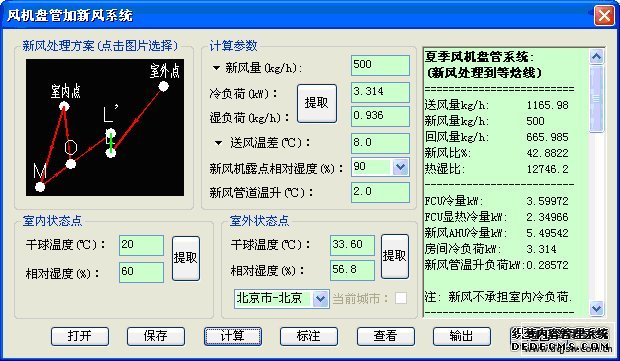Click the results panel scroll down arrow

point(596,308)
